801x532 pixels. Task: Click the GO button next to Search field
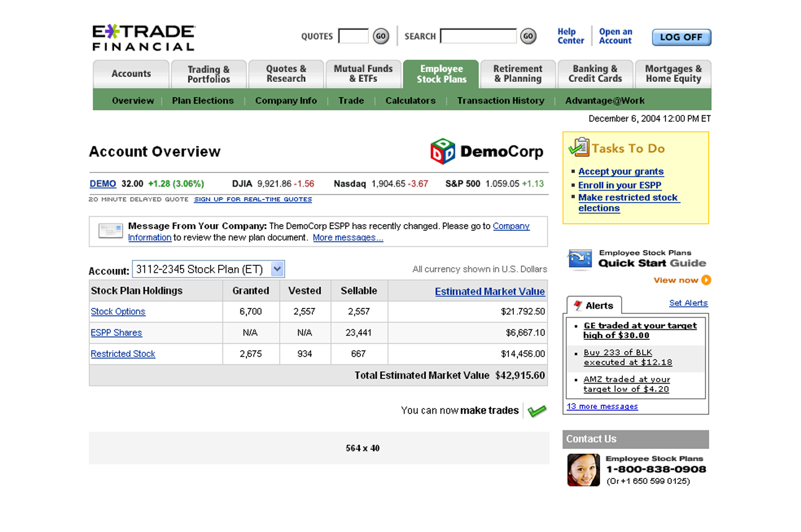pyautogui.click(x=528, y=36)
